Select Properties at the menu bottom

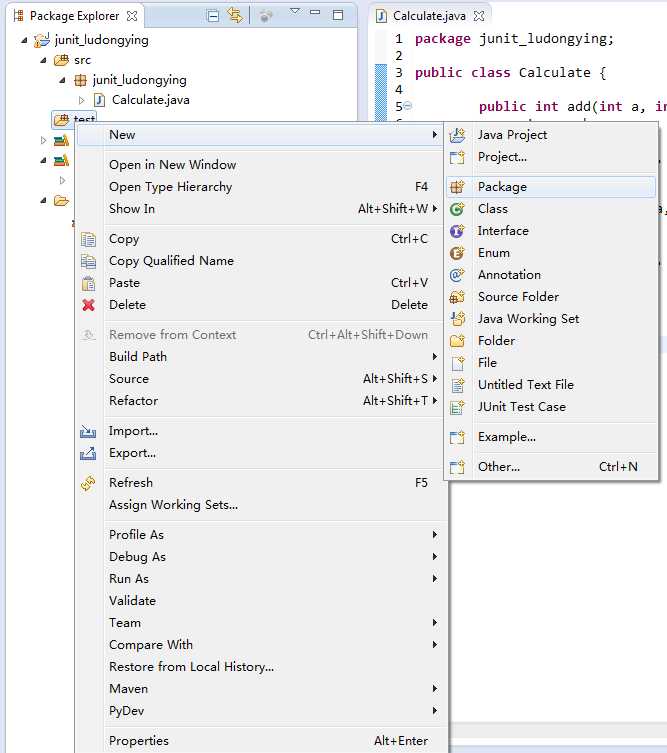point(260,741)
